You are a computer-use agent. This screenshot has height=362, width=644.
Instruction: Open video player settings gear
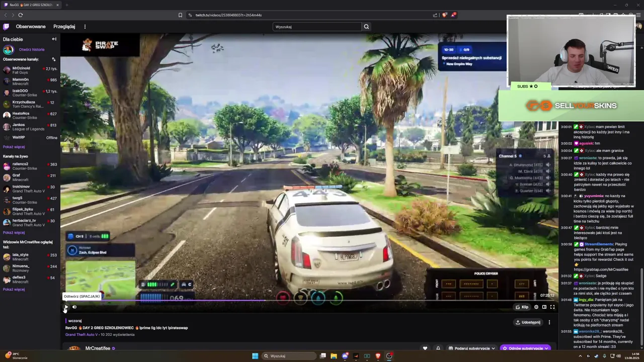tap(536, 307)
